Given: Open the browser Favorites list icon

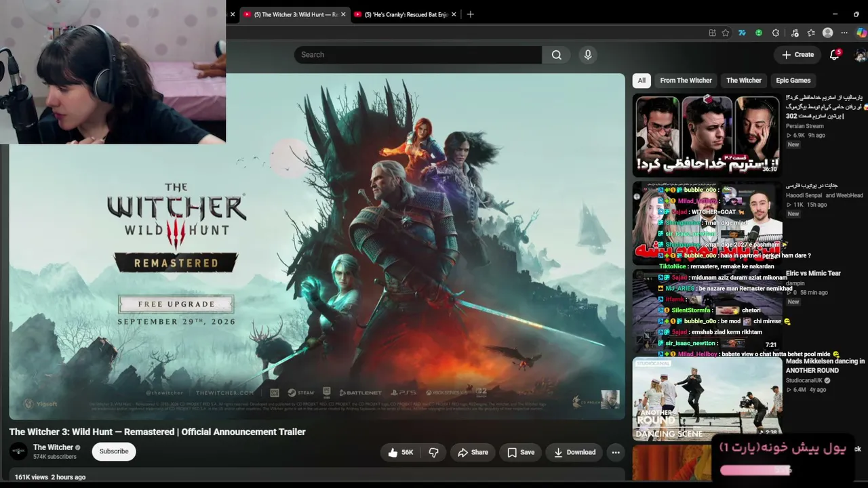Looking at the screenshot, I should (811, 33).
